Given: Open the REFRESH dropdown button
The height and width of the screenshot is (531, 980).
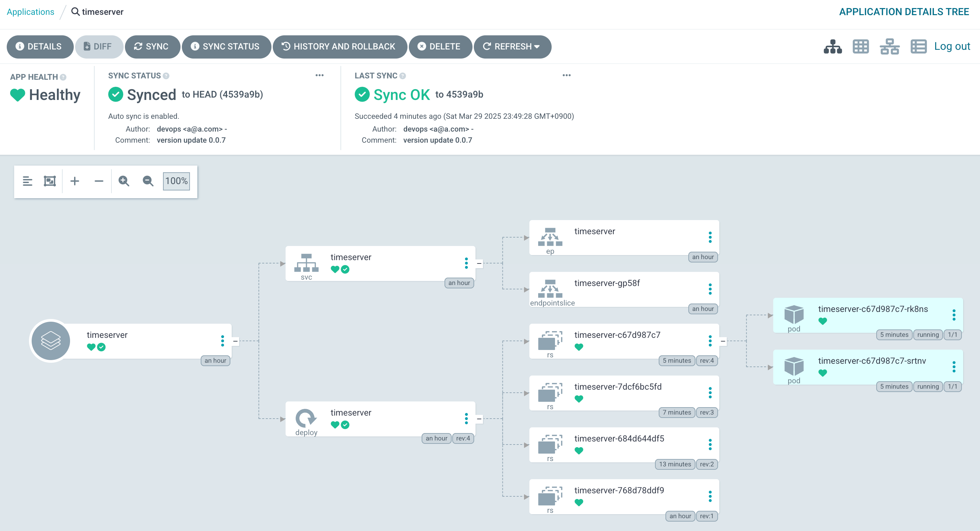Looking at the screenshot, I should tap(512, 47).
